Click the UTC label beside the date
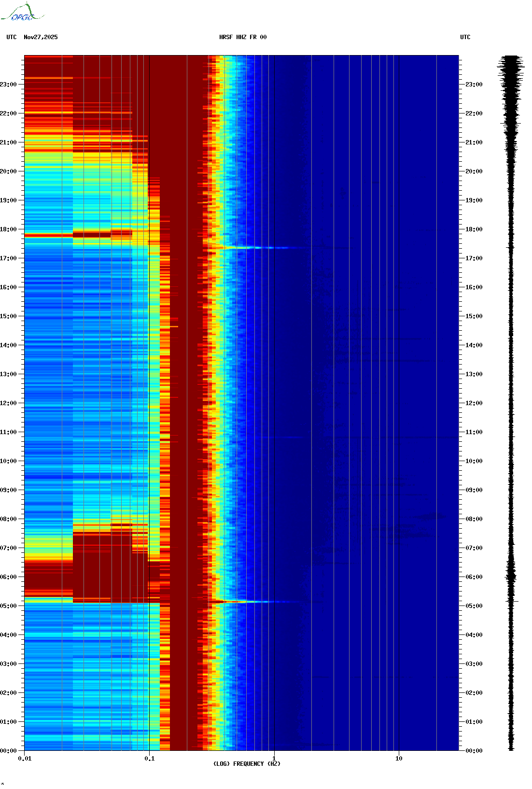This screenshot has height=789, width=532. click(12, 37)
